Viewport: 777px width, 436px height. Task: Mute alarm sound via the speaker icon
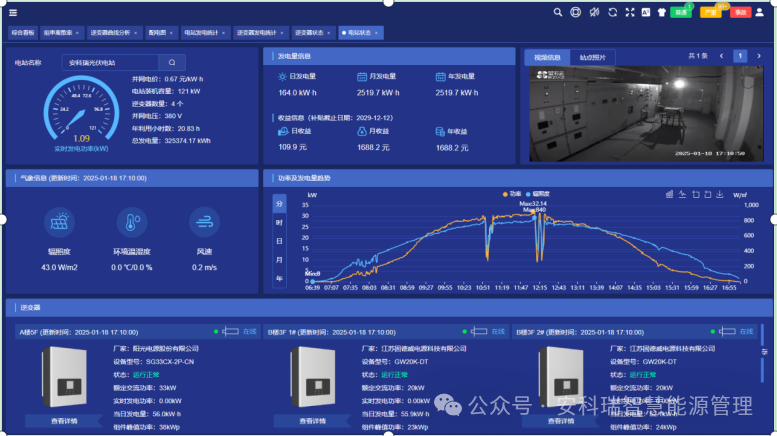pos(594,12)
